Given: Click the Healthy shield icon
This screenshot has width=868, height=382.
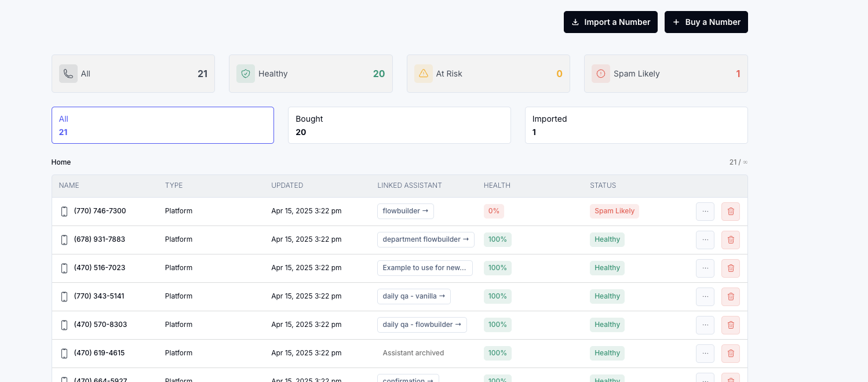Looking at the screenshot, I should pos(246,74).
